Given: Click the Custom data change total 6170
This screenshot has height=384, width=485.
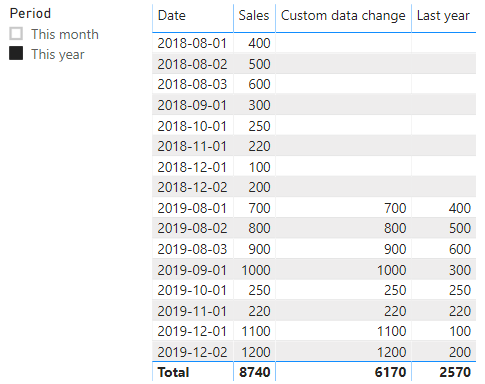Looking at the screenshot, I should click(390, 372).
